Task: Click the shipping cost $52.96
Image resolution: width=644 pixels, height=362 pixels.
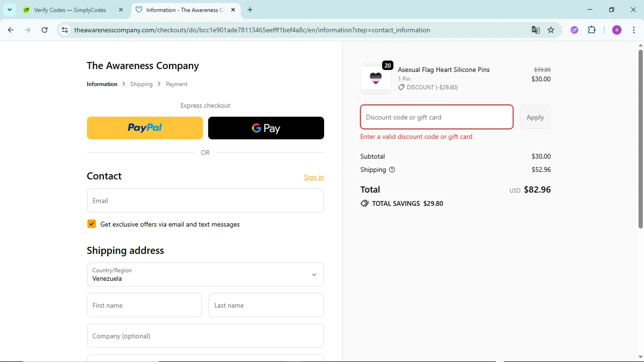Action: coord(541,170)
